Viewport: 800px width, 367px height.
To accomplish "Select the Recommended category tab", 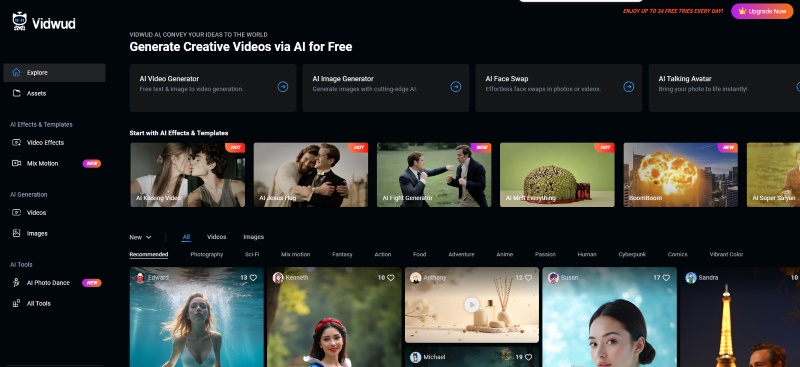I will pyautogui.click(x=148, y=254).
